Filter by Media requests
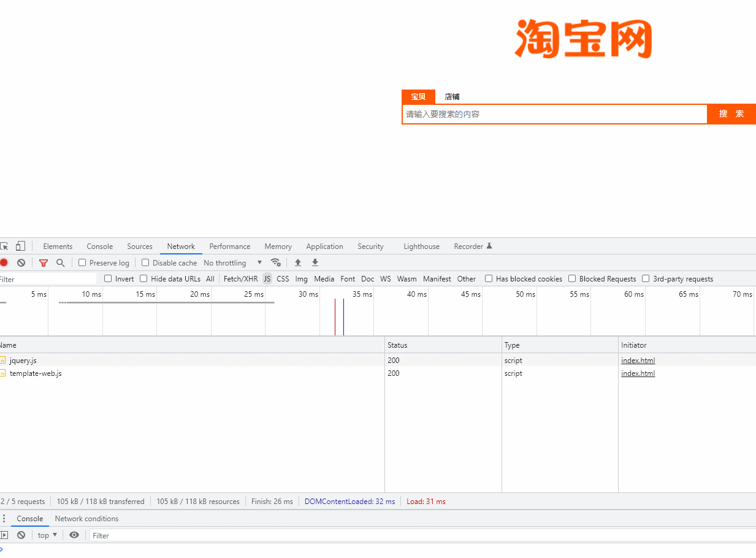Screen dimensions: 756x558 pos(324,279)
